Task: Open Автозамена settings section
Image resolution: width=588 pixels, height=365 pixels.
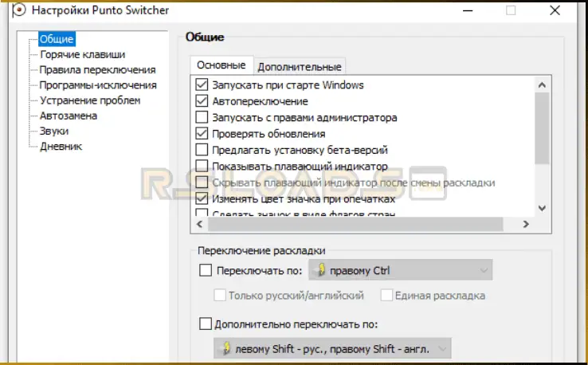Action: (69, 116)
